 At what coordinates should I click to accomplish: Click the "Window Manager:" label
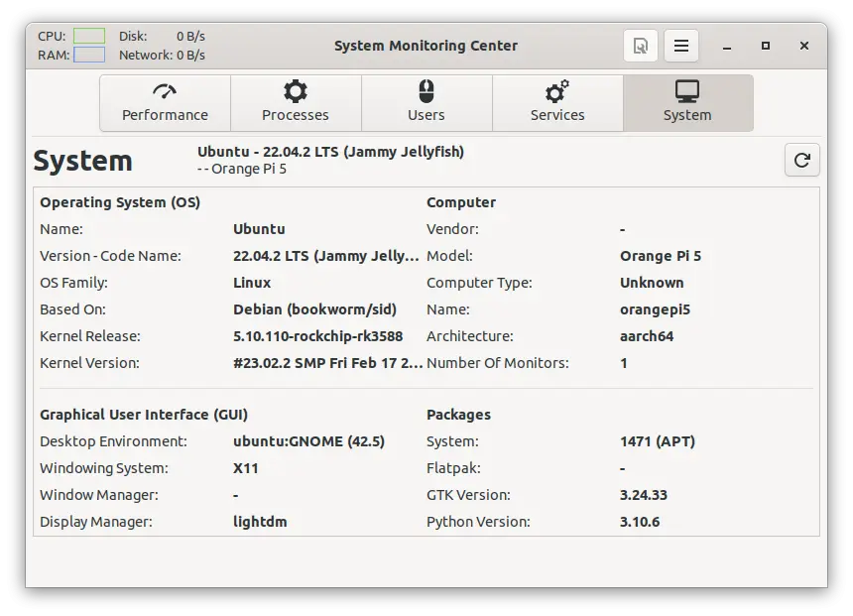[99, 495]
